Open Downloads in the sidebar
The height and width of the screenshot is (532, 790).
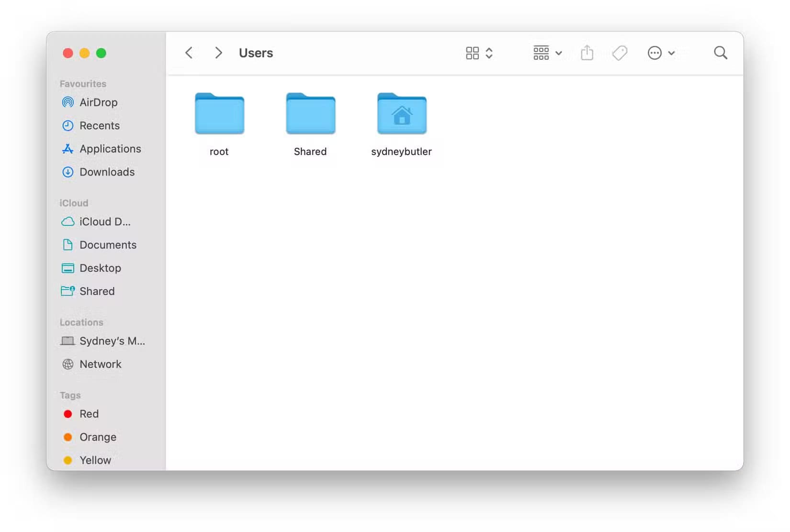[x=107, y=172]
